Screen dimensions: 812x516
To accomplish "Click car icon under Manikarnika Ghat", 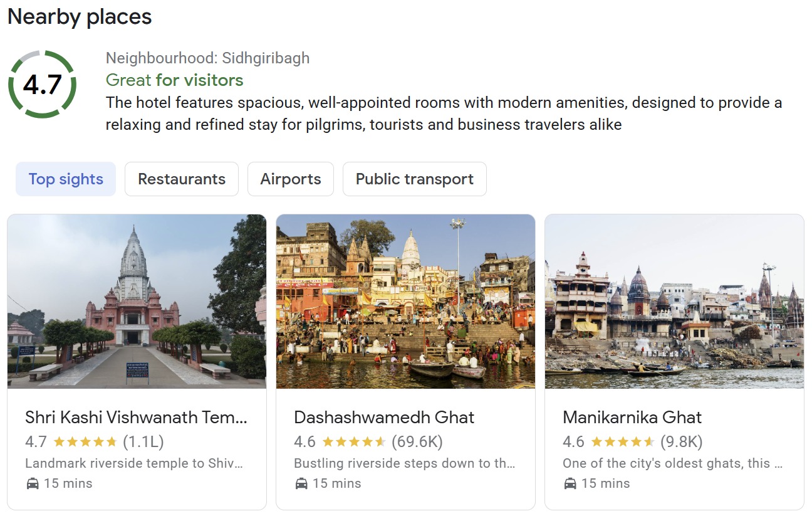I will (x=570, y=483).
